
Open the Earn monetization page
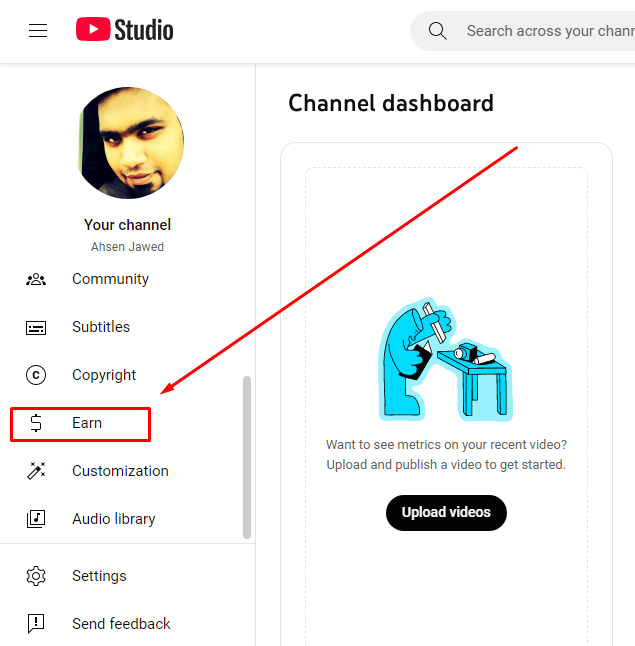(x=87, y=423)
